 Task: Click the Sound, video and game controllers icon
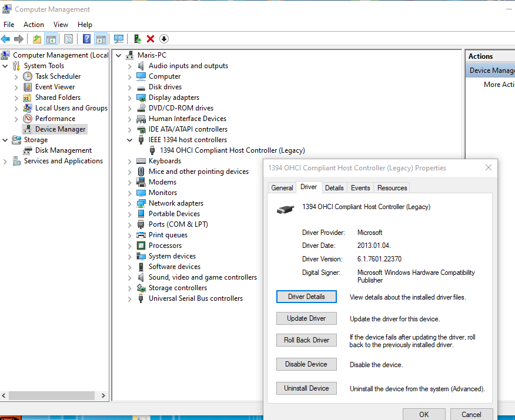tap(141, 277)
